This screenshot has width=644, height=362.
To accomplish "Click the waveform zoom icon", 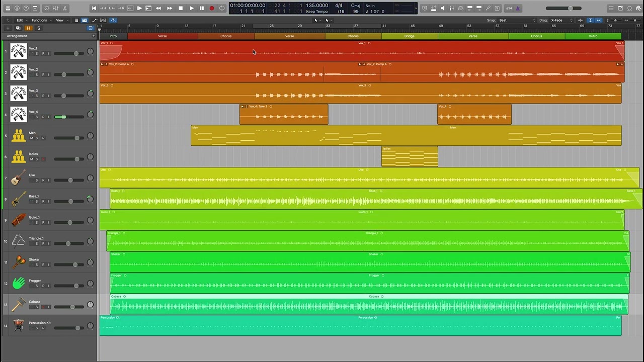I will [580, 20].
